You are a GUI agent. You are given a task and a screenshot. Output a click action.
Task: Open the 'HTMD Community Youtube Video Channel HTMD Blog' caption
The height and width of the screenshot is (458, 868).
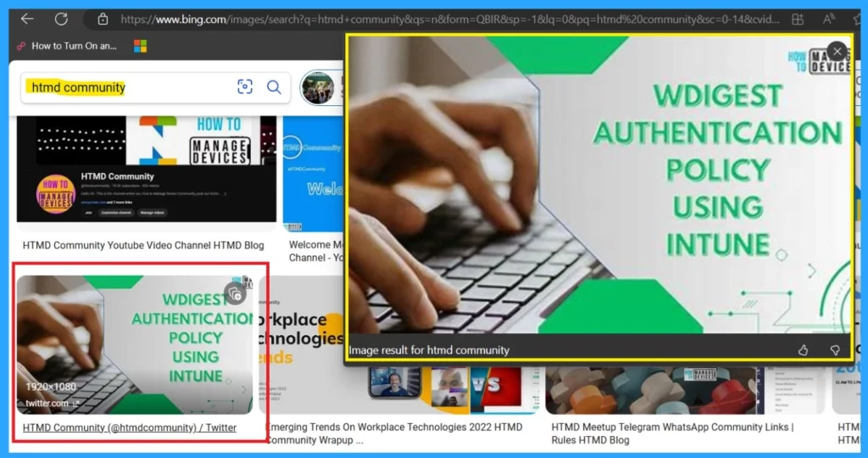point(143,245)
